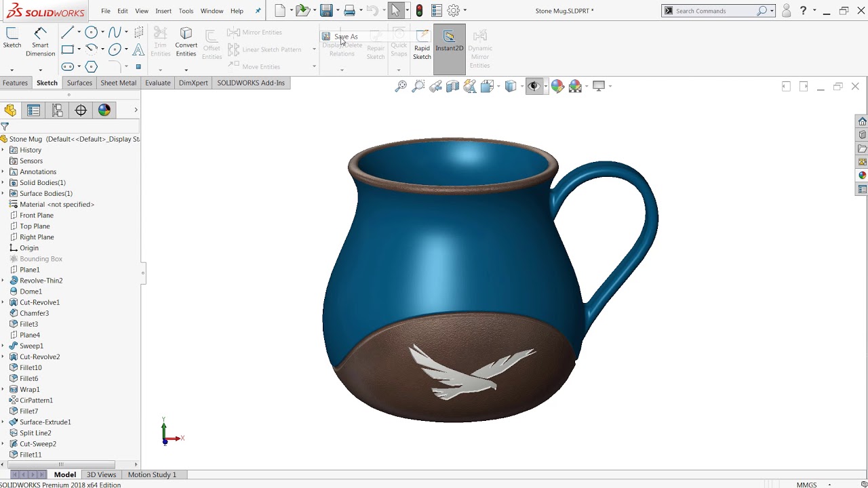The width and height of the screenshot is (868, 488).
Task: Click the Edit Appearance color-ball icon
Action: [557, 86]
